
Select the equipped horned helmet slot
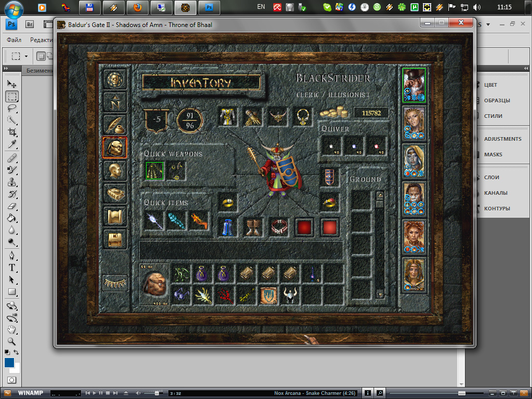pos(277,117)
